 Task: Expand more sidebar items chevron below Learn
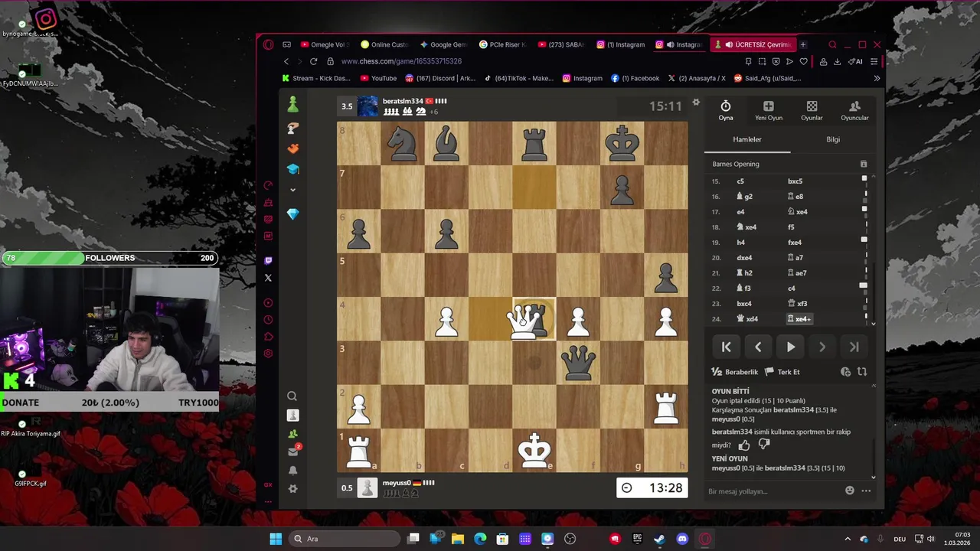click(x=292, y=190)
